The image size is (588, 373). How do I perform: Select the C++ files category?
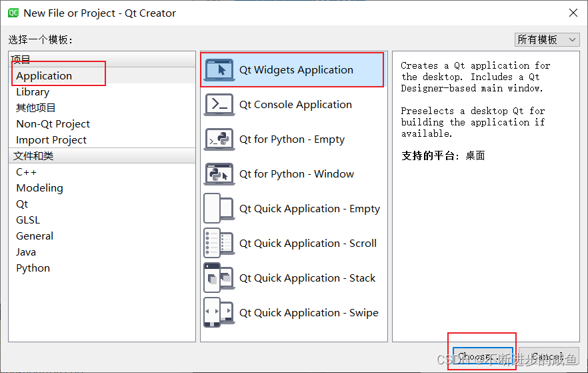(102, 172)
